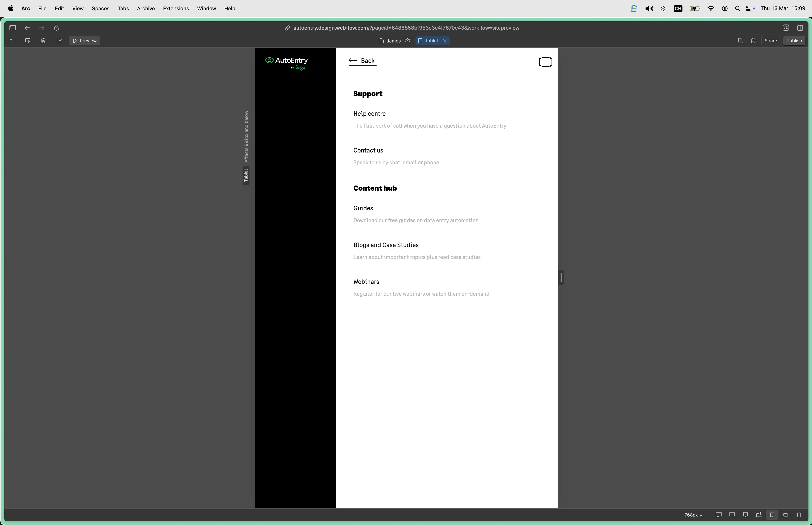Switch to the base breakpoint asterisk icon
This screenshot has height=525, width=812.
(x=758, y=515)
